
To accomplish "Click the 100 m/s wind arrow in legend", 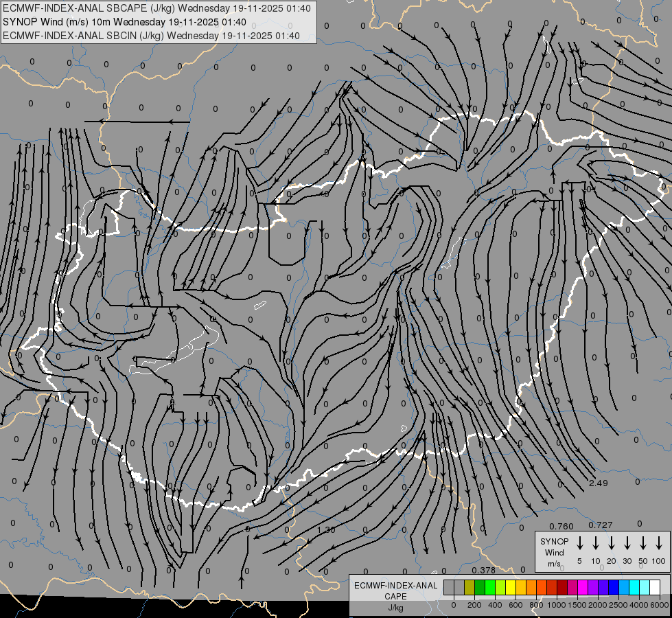I will [x=659, y=543].
